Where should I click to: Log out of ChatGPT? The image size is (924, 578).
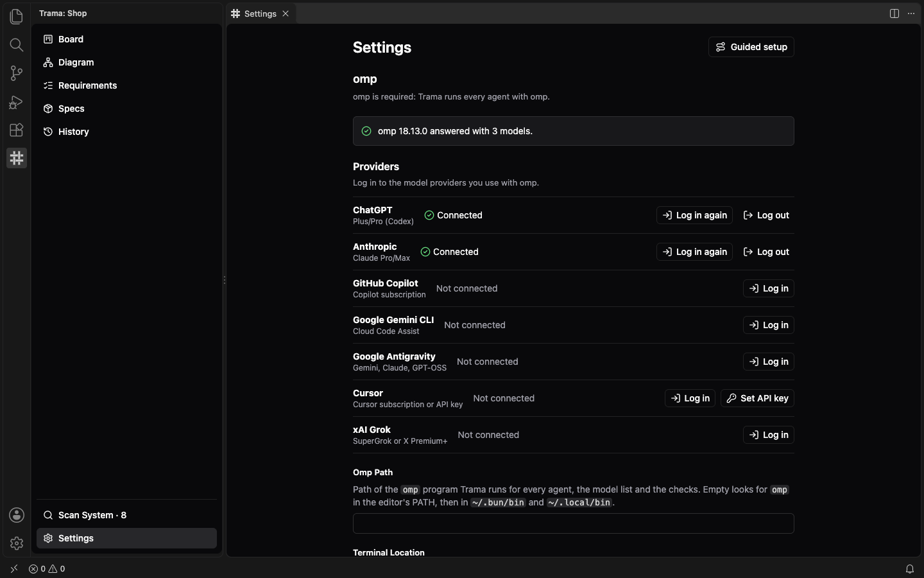tap(766, 215)
